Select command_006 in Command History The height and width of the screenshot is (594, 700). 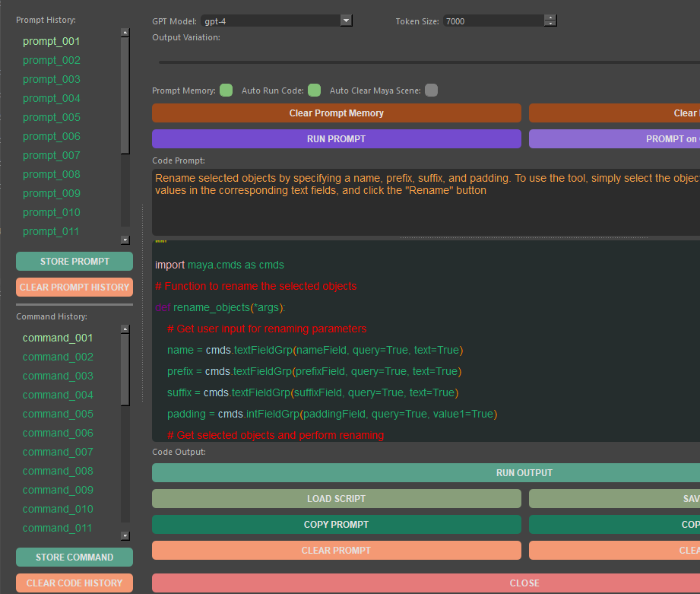(x=58, y=433)
